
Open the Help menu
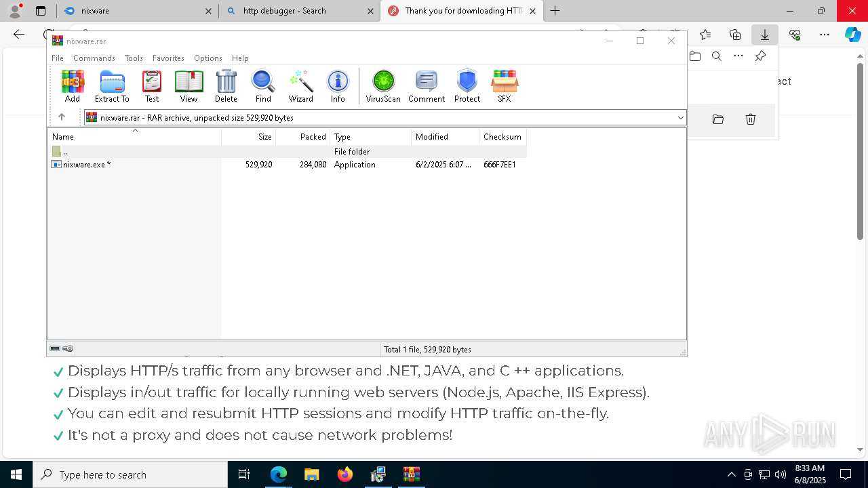click(240, 58)
